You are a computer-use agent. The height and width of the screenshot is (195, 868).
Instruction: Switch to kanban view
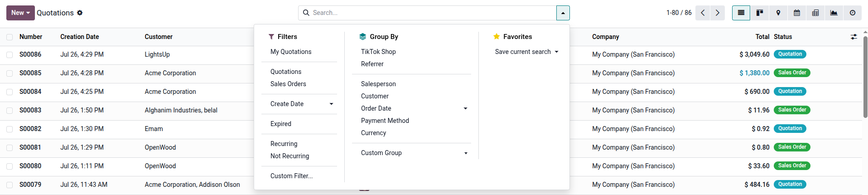760,13
